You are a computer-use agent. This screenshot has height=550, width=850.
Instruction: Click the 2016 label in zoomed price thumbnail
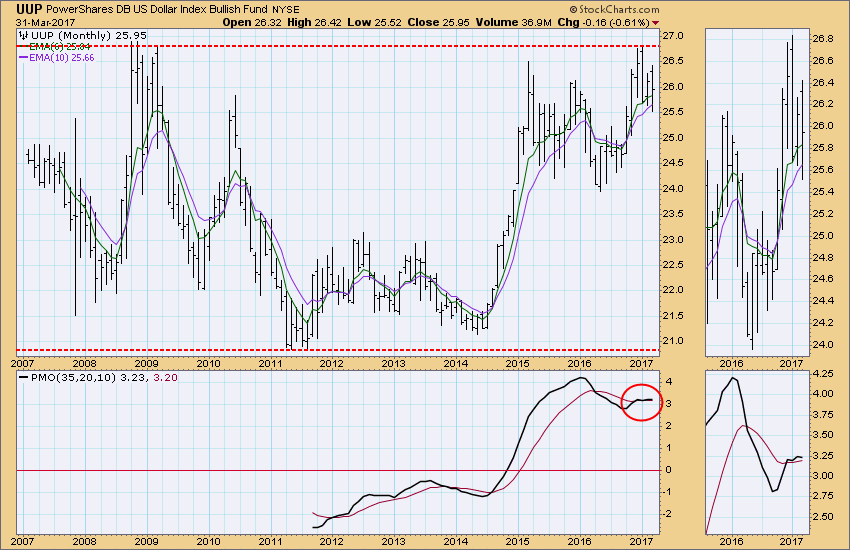733,362
